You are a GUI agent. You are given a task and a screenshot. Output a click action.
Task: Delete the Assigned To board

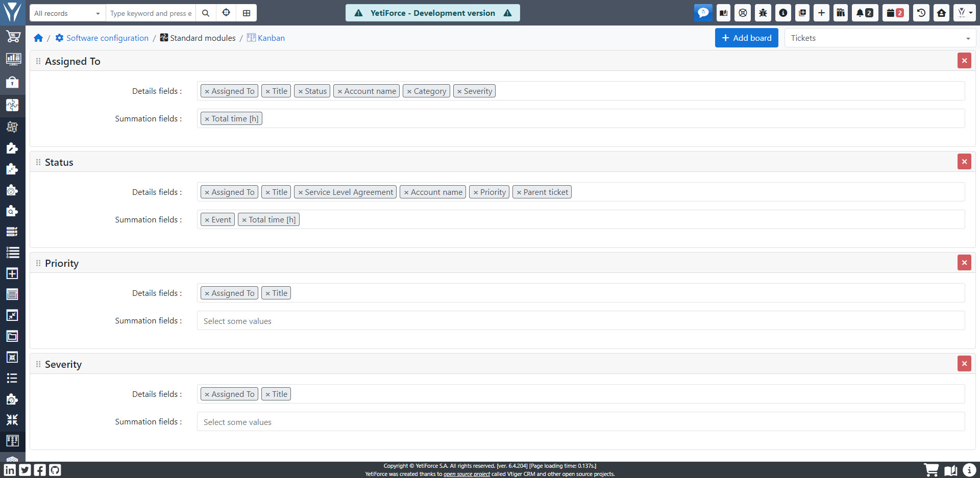964,61
